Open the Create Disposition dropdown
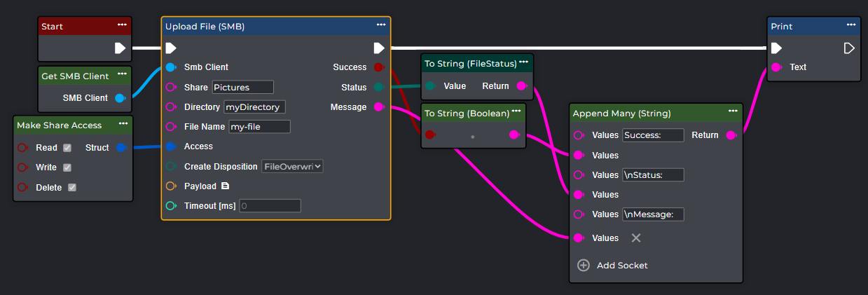 (x=292, y=166)
